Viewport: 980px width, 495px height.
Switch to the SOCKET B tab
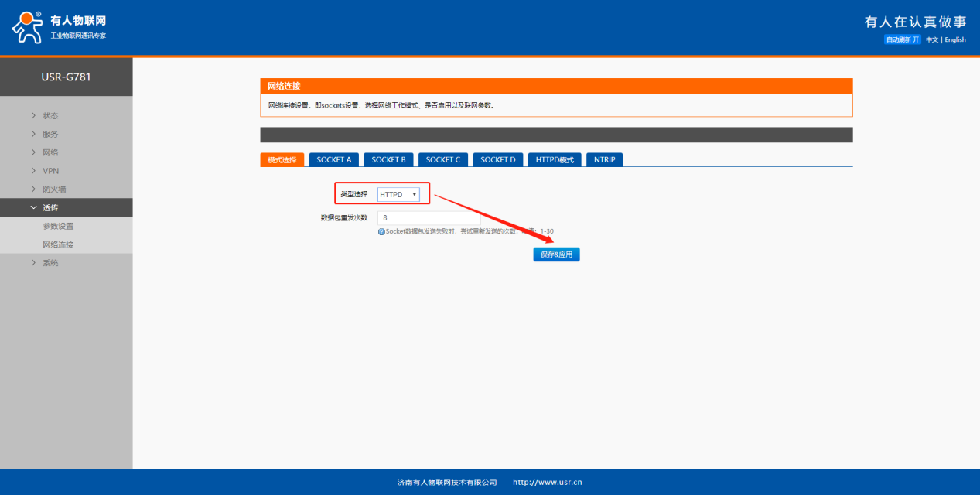coord(388,159)
